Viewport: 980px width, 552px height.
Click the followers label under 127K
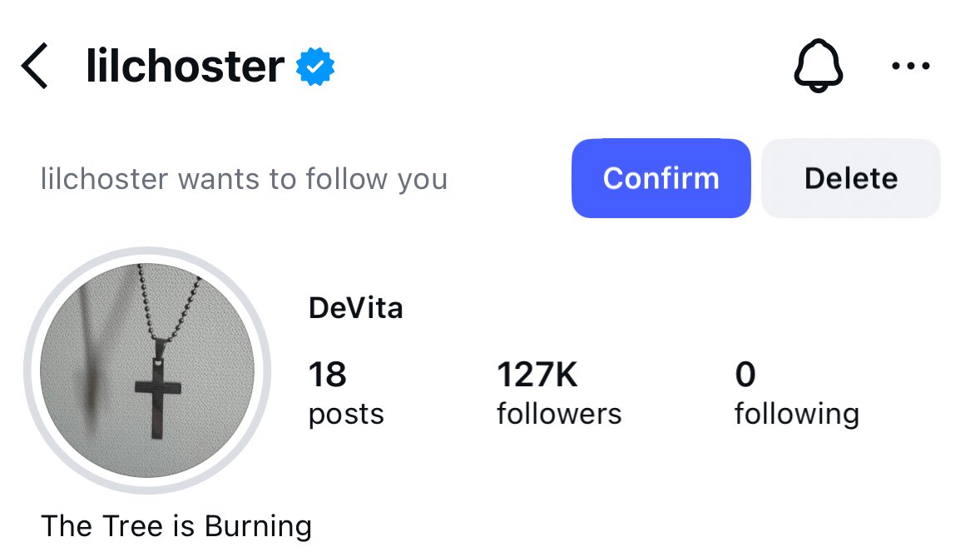click(x=559, y=414)
